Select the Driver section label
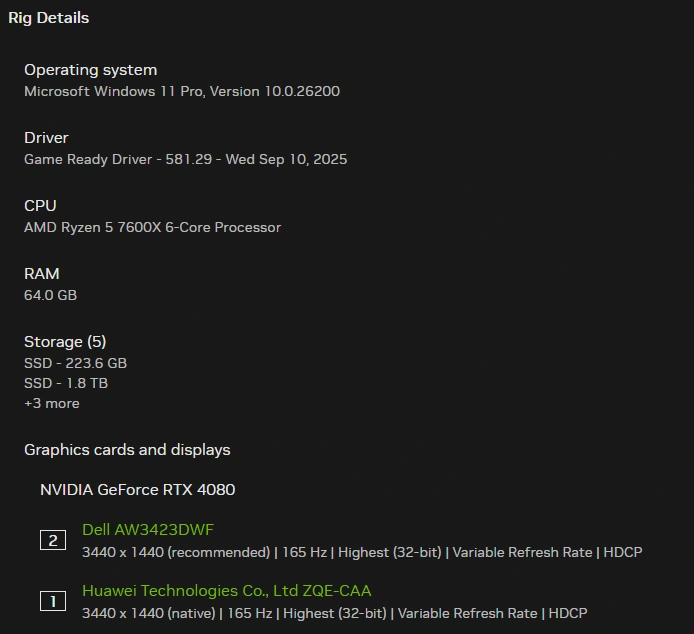This screenshot has width=694, height=634. (46, 138)
